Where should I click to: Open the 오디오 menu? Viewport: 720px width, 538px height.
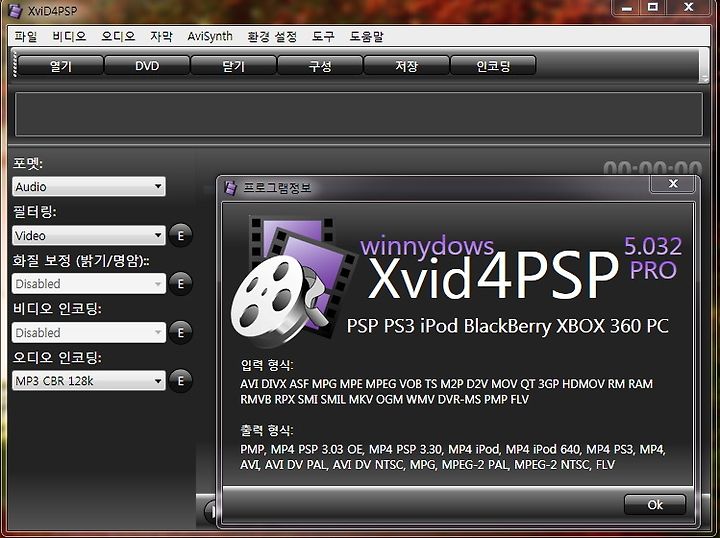(118, 36)
